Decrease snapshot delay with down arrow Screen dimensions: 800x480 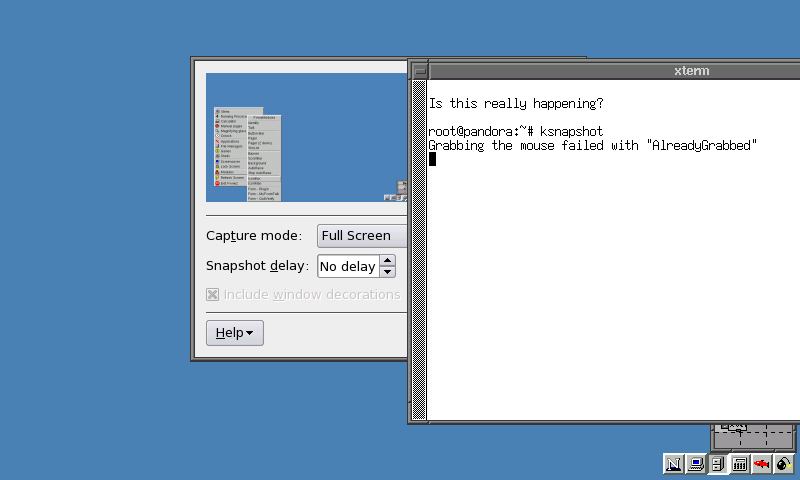(x=388, y=271)
